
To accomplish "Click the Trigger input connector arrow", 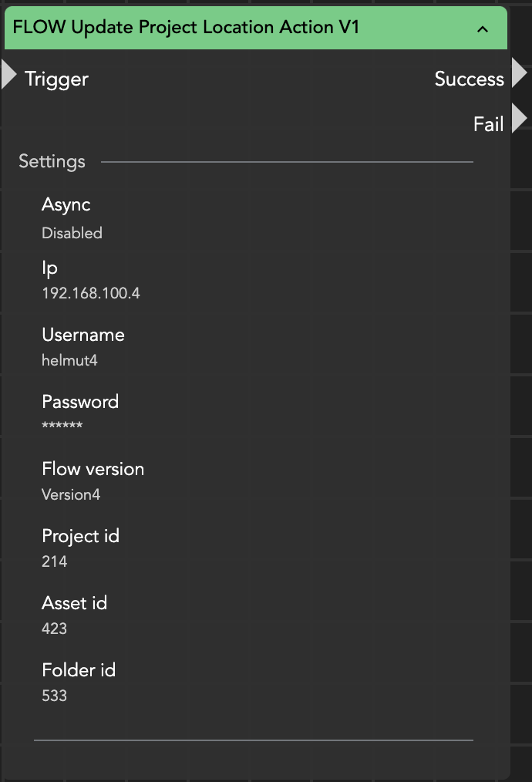I will 8,75.
